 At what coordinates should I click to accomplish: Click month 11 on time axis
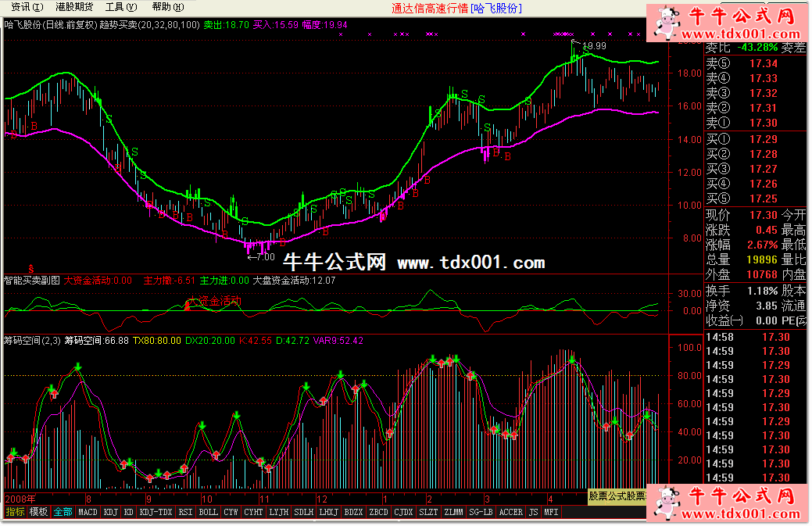tap(265, 499)
